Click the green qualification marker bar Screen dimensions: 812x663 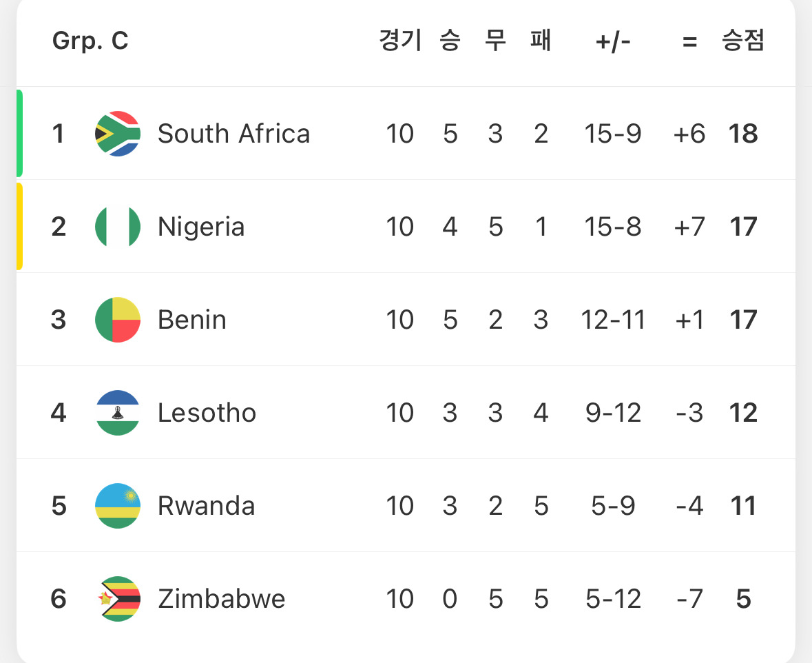pyautogui.click(x=19, y=133)
